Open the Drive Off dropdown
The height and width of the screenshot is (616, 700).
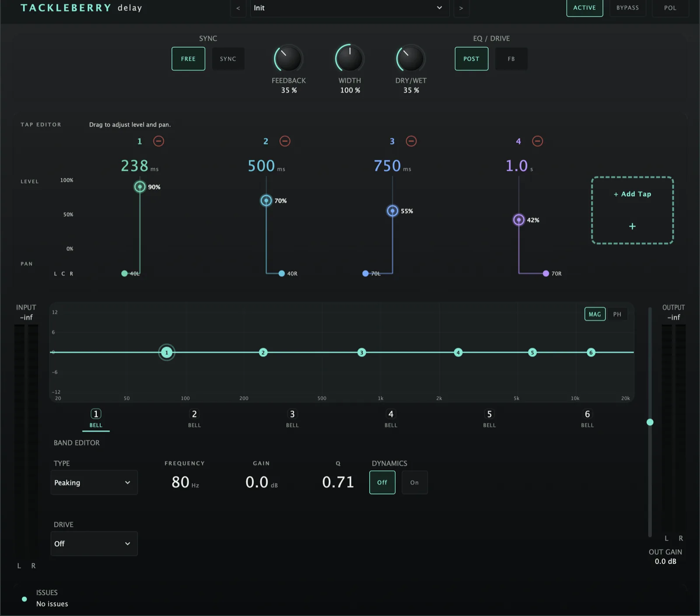tap(94, 544)
